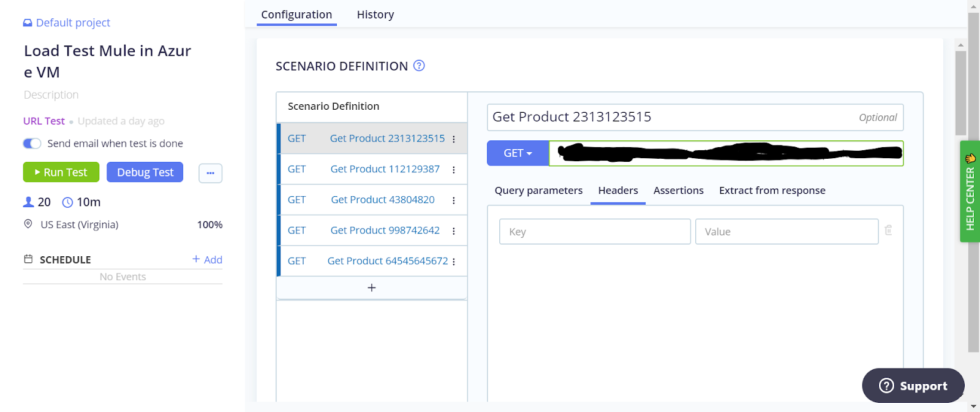Open Extract from response tab
The image size is (980, 412).
pyautogui.click(x=772, y=191)
